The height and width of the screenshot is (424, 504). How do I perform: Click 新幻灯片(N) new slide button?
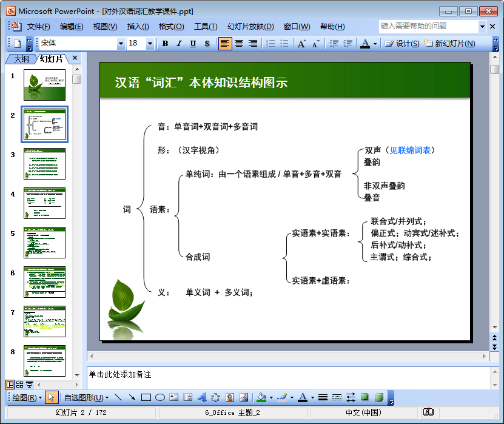click(x=449, y=44)
